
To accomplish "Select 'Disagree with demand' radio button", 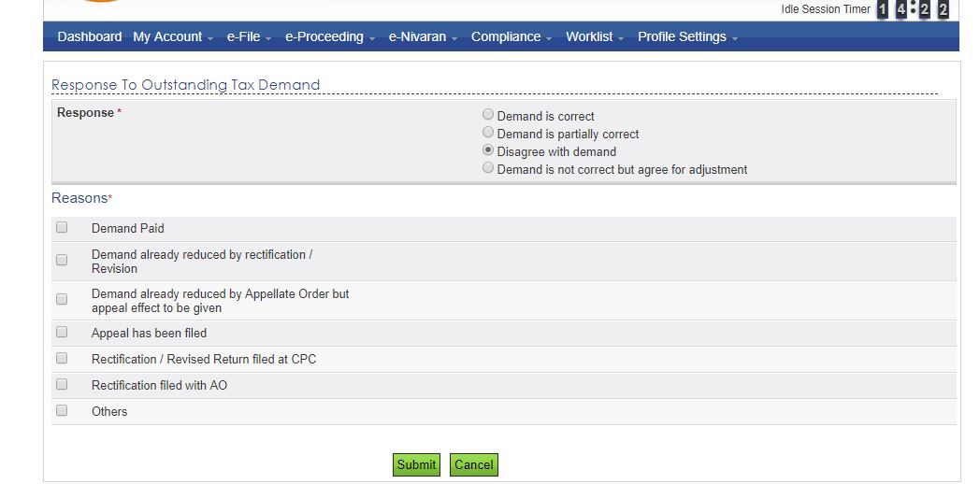I will click(x=488, y=150).
